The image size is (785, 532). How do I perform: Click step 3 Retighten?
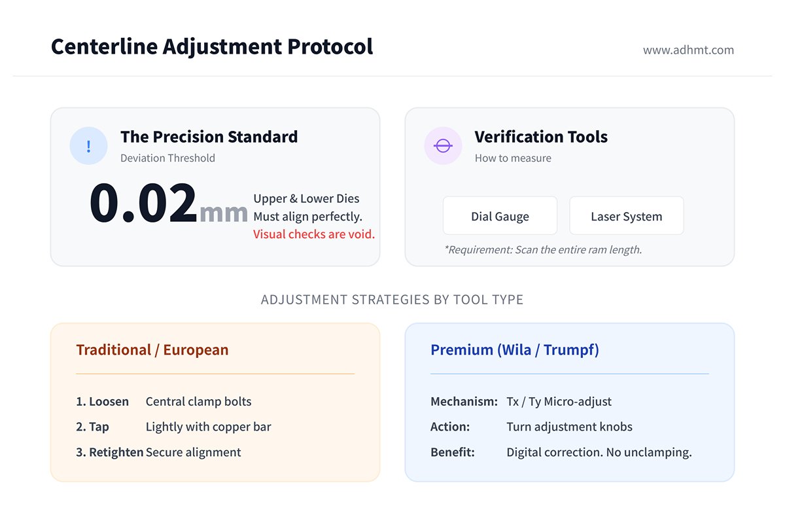109,452
